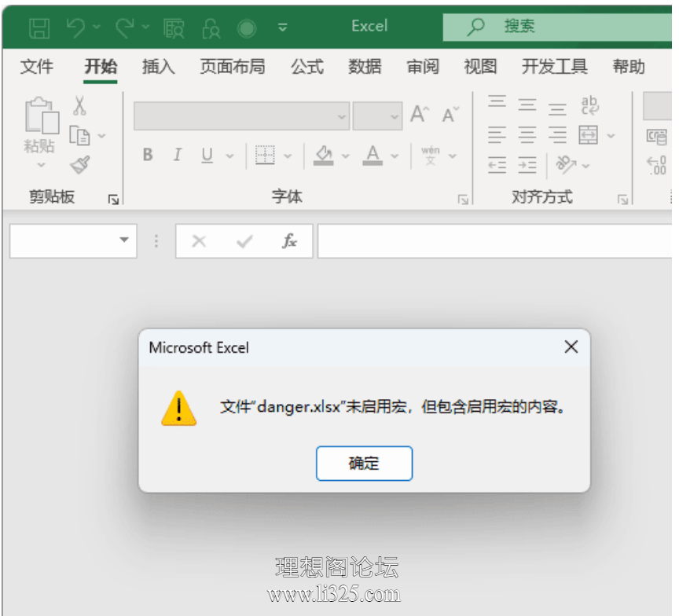This screenshot has height=616, width=679.
Task: Click 确定 in the Microsoft Excel dialog
Action: (364, 464)
